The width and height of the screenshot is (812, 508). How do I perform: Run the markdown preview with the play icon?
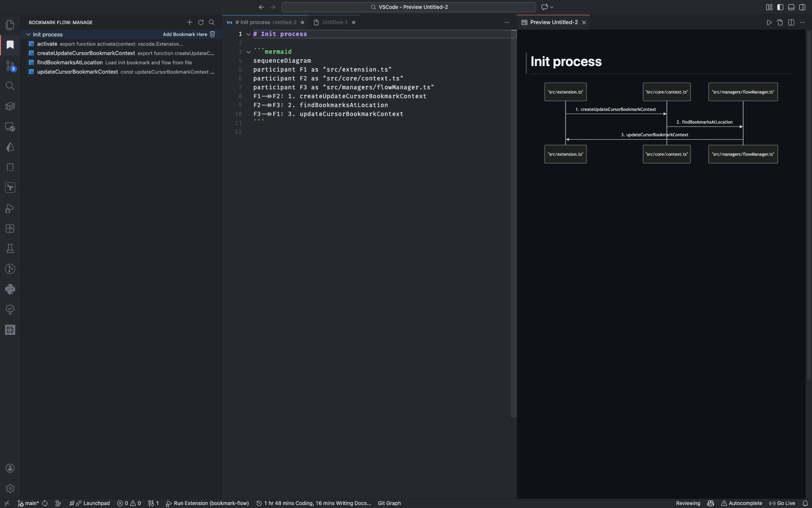tap(769, 22)
